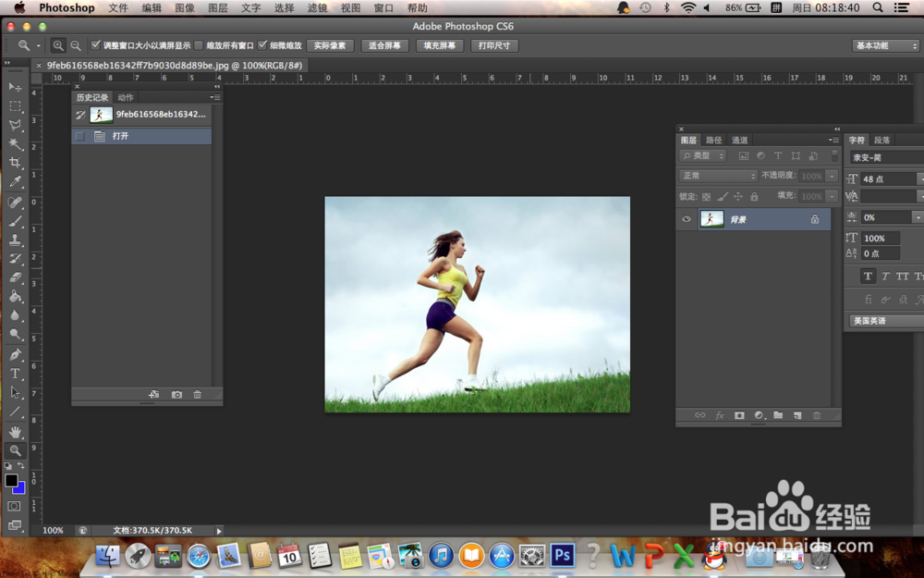Viewport: 924px width, 578px height.
Task: Open the 基本功能 workspace dropdown
Action: click(x=886, y=45)
